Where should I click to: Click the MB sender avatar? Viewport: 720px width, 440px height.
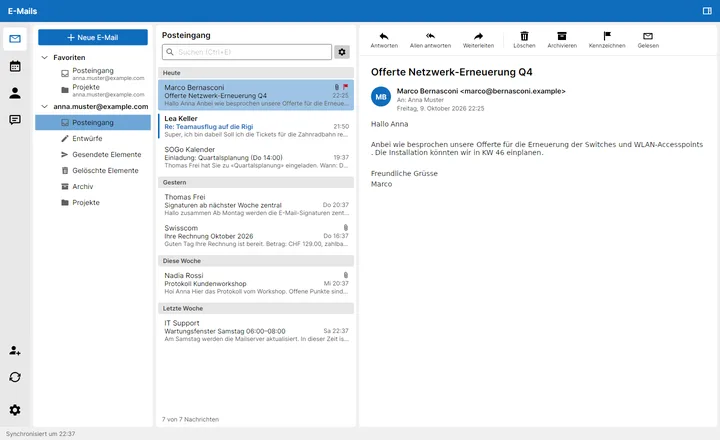coord(381,96)
